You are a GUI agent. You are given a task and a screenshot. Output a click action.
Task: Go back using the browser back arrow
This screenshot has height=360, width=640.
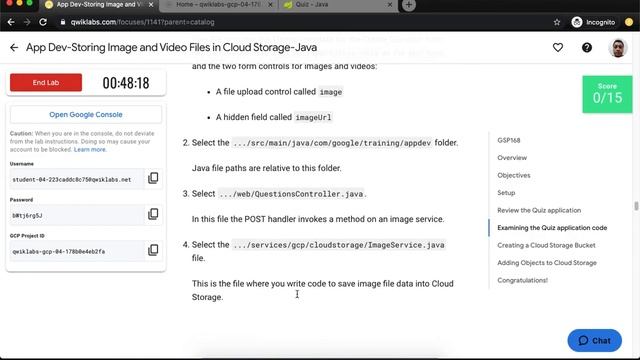tap(11, 22)
